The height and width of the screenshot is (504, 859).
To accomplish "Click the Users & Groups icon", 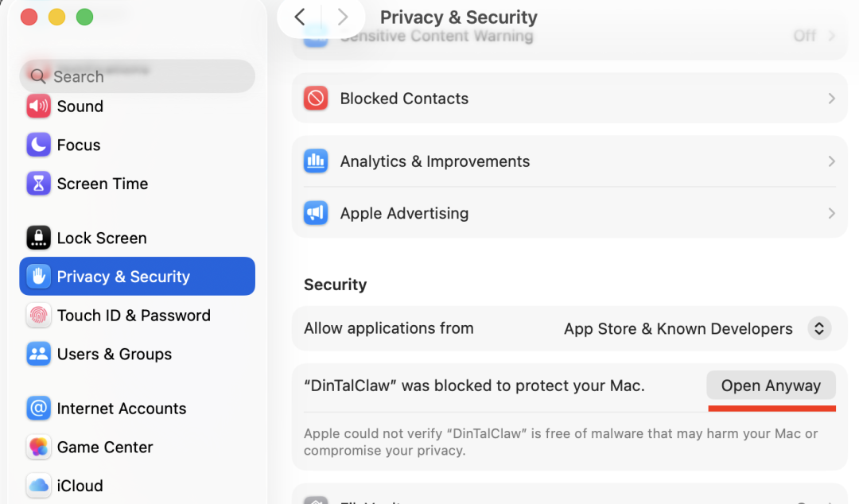I will 38,354.
